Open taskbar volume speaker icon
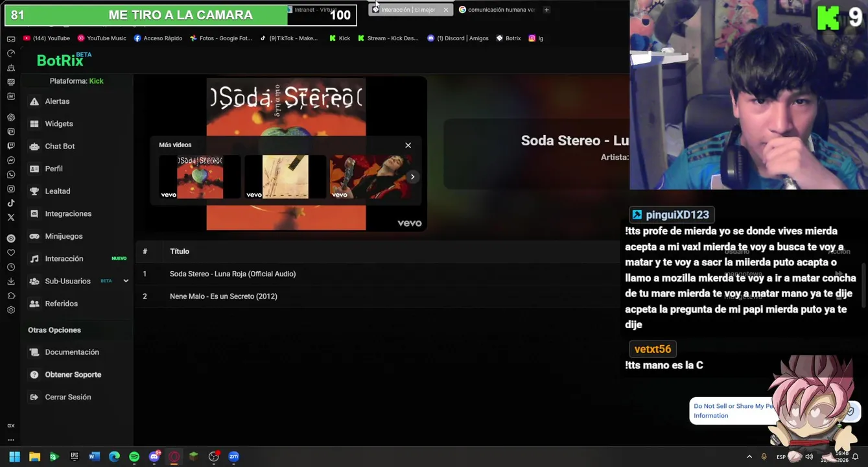This screenshot has height=467, width=868. (809, 457)
